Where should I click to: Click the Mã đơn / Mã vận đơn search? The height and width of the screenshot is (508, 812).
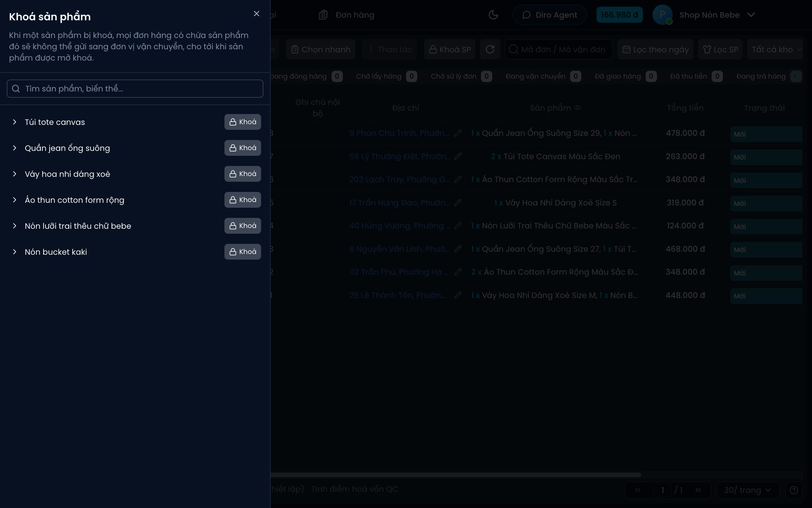coord(559,49)
